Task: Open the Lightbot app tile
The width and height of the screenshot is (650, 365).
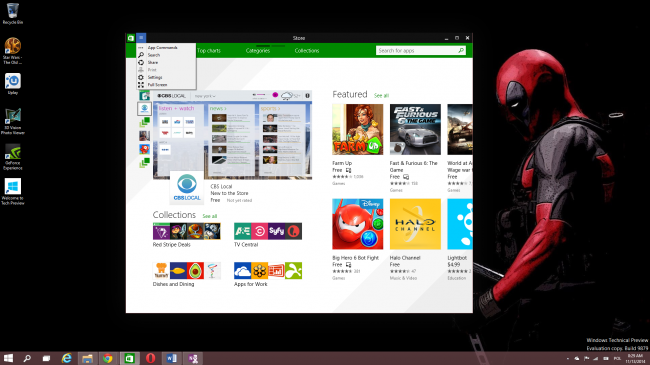Action: coord(460,224)
